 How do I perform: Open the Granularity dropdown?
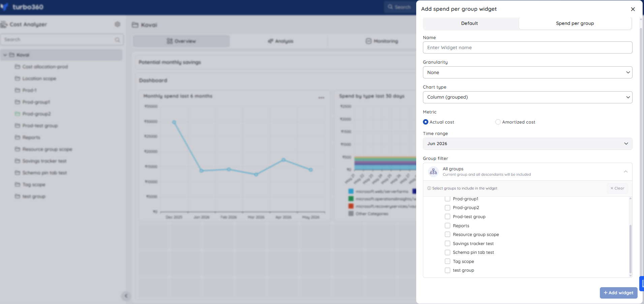527,72
